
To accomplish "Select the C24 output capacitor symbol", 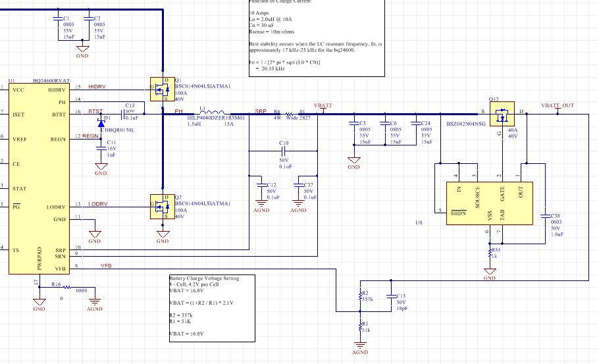I will pyautogui.click(x=416, y=123).
